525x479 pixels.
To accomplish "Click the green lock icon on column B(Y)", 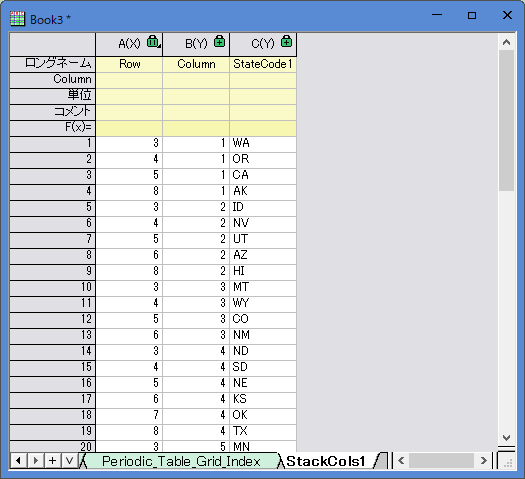I will (x=219, y=41).
